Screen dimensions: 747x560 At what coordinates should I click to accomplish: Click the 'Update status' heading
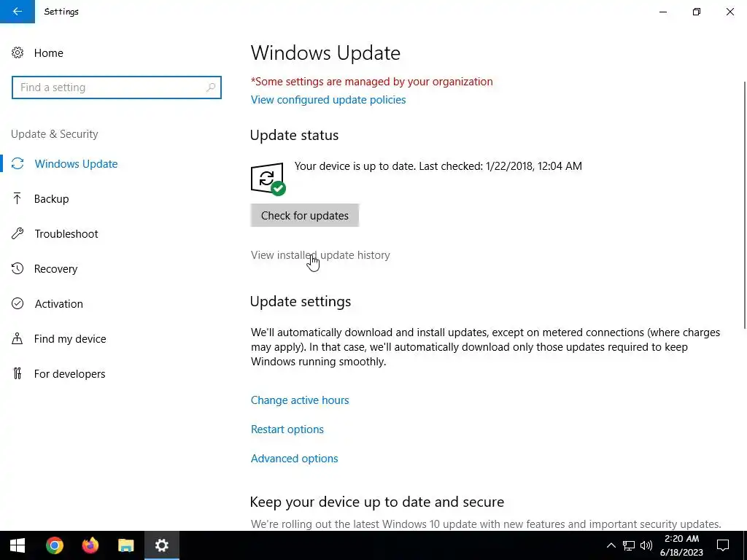point(294,135)
